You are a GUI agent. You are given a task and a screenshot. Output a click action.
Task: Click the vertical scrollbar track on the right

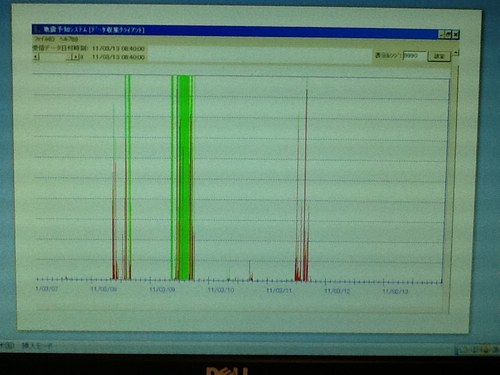coord(454,187)
